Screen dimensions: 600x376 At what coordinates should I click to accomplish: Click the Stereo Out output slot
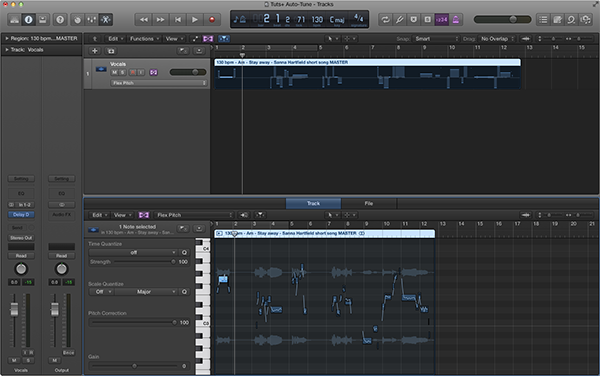point(21,238)
